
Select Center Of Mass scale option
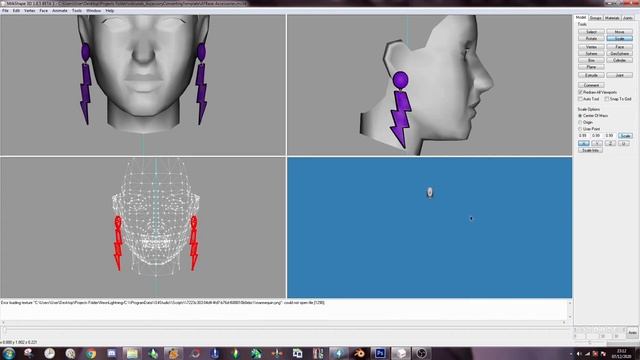point(580,116)
